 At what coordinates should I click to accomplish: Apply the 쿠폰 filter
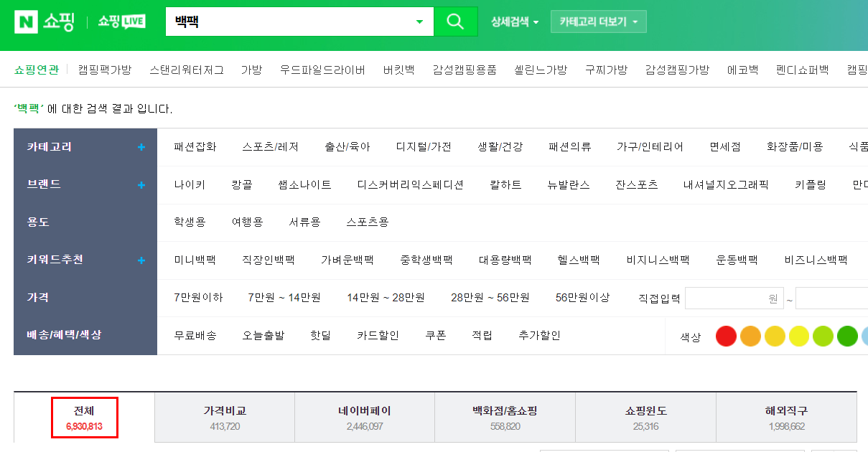coord(435,336)
